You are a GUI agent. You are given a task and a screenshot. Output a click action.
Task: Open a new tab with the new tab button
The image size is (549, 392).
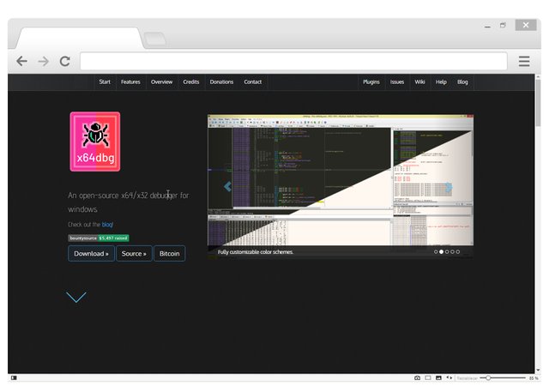154,39
